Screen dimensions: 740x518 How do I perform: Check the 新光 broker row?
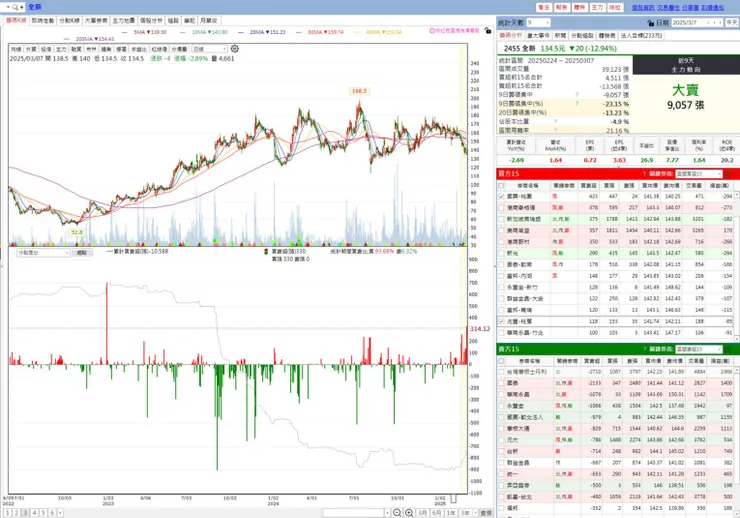click(501, 253)
